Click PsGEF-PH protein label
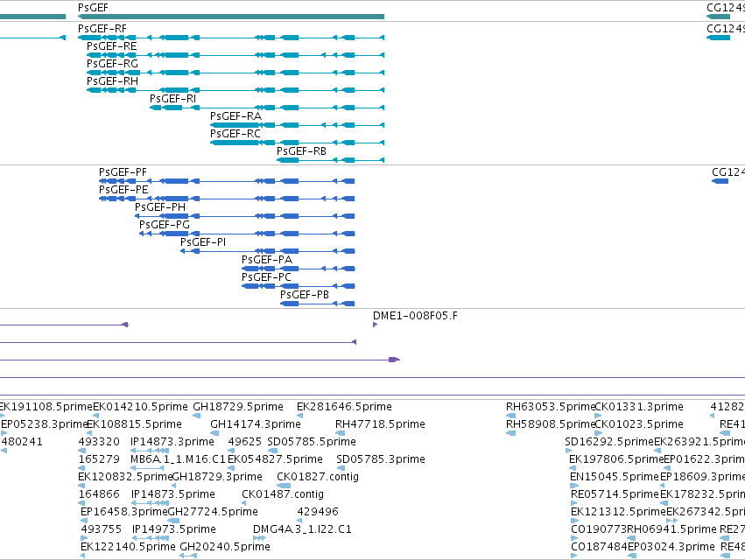Image resolution: width=745 pixels, height=560 pixels. point(160,207)
